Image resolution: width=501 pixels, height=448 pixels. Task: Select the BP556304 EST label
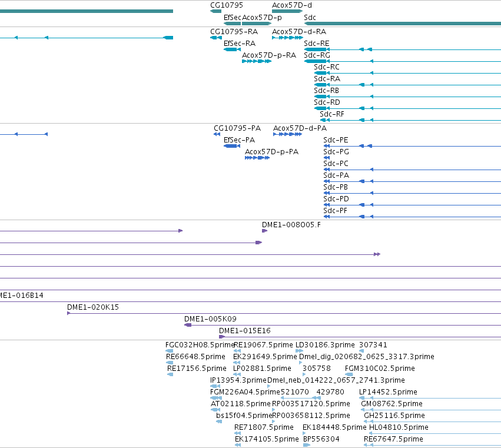321,440
